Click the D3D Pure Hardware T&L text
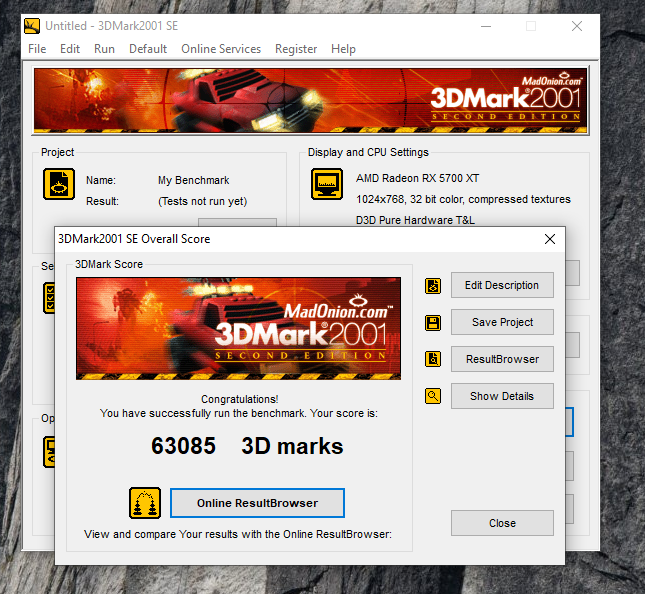The width and height of the screenshot is (645, 594). (x=415, y=220)
